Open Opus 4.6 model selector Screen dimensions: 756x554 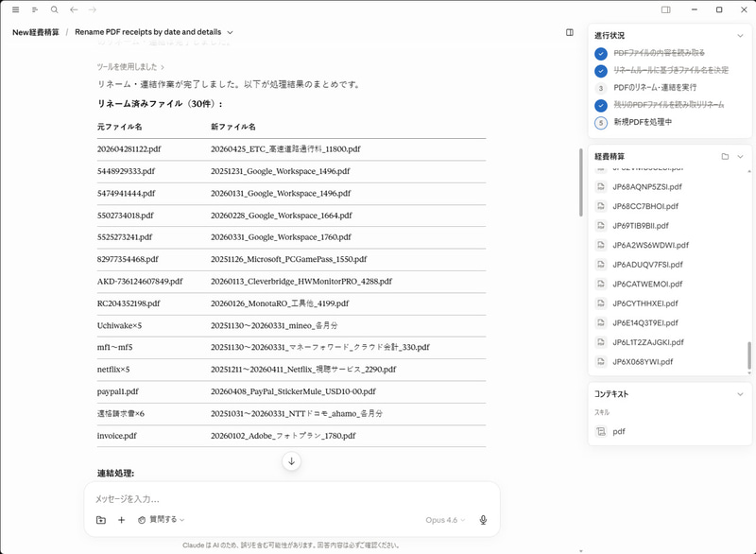click(x=445, y=520)
